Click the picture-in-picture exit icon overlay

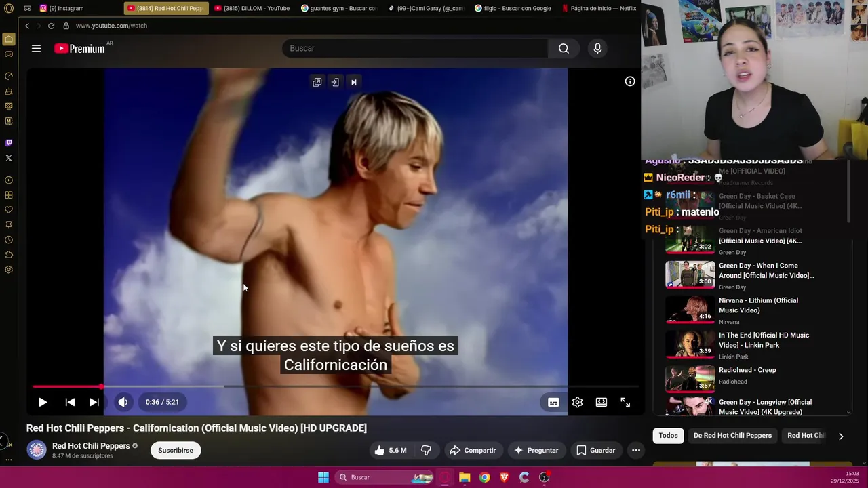click(335, 82)
